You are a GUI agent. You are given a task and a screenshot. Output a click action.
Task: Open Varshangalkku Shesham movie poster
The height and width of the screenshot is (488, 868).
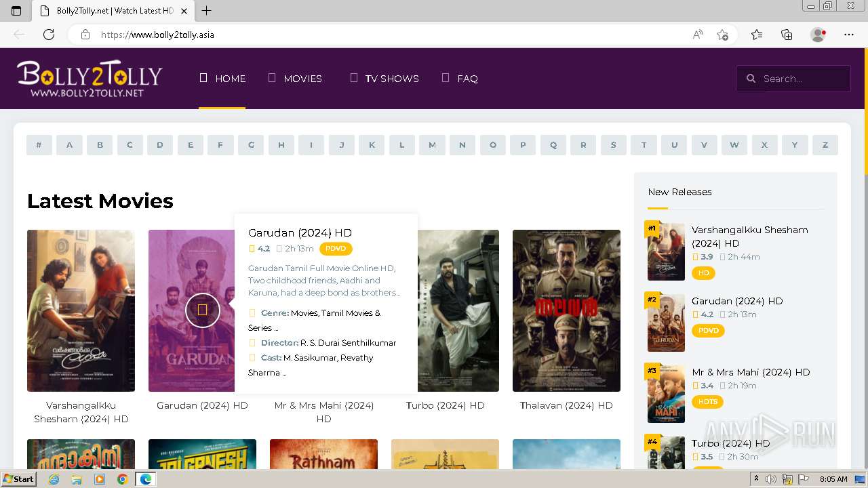81,310
